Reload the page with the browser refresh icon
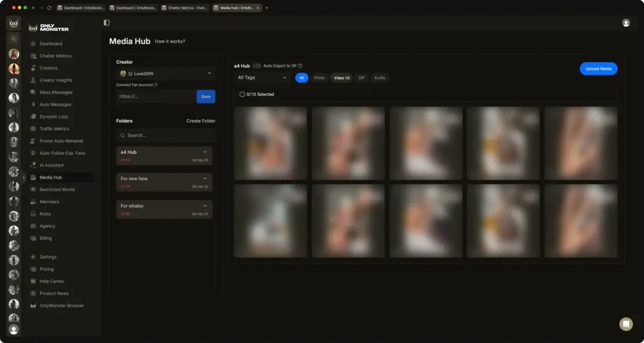The width and height of the screenshot is (644, 343). [49, 8]
